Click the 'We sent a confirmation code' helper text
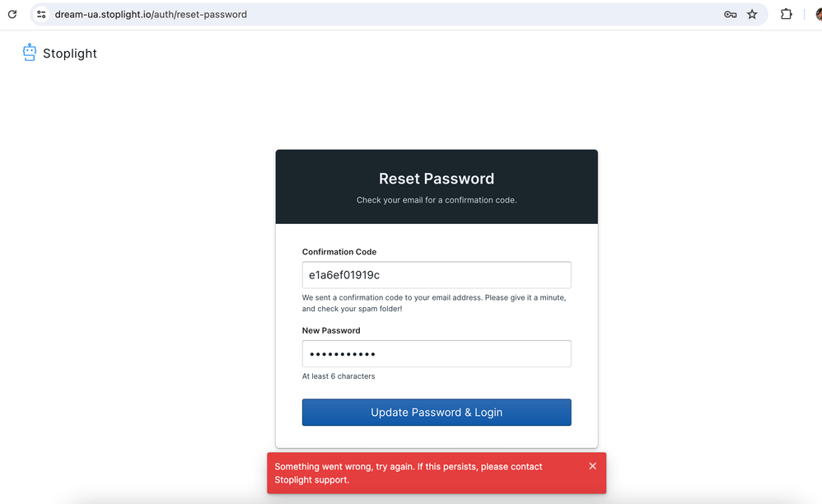This screenshot has width=822, height=504. [434, 303]
